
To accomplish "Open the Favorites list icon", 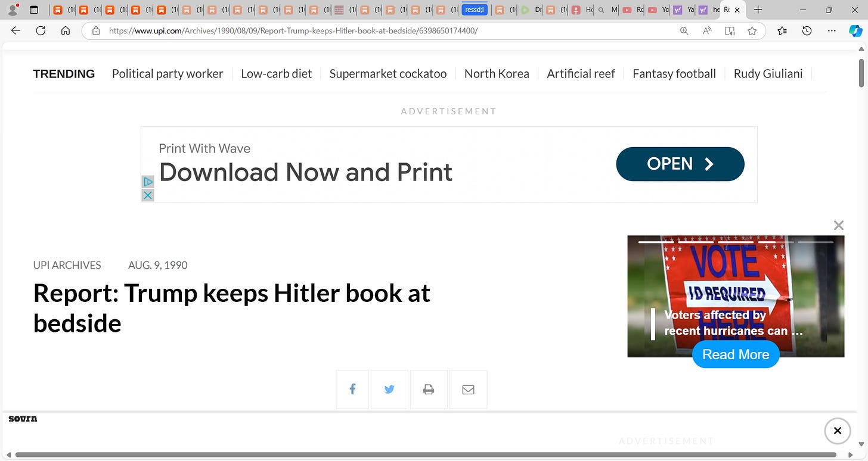I will pos(782,31).
